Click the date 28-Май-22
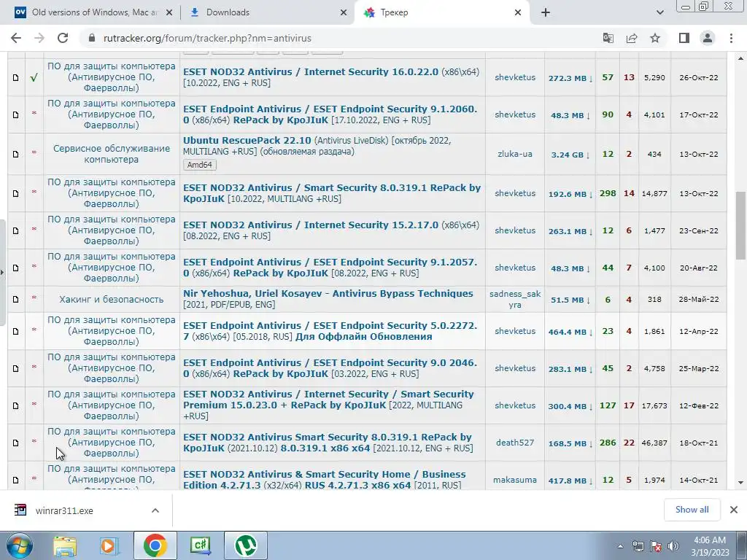Screen dimensions: 747x560 tap(698, 299)
